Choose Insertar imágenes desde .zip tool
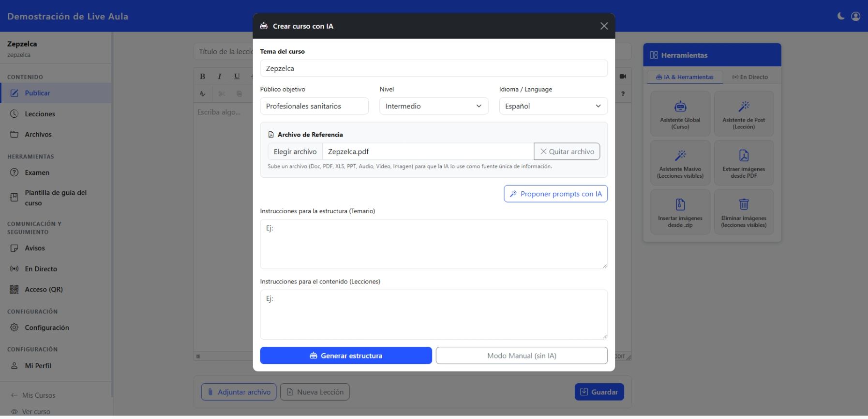 [x=680, y=212]
